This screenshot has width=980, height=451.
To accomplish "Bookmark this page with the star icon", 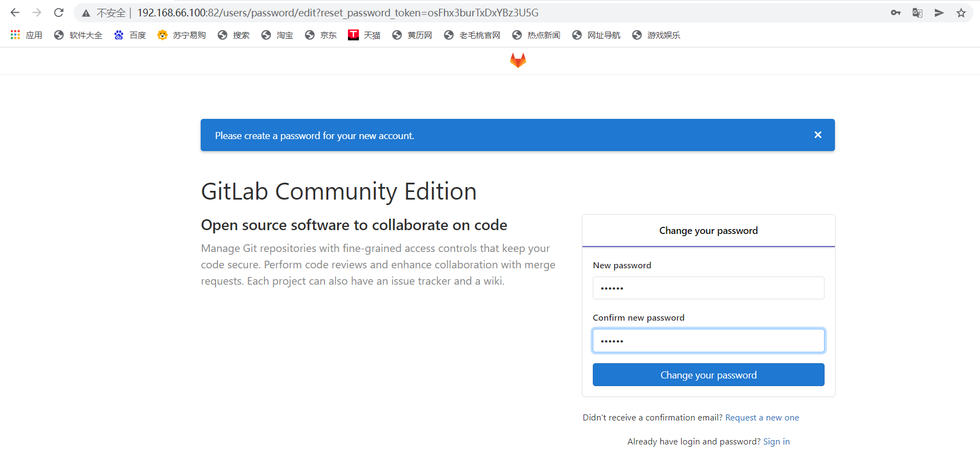I will pos(961,13).
